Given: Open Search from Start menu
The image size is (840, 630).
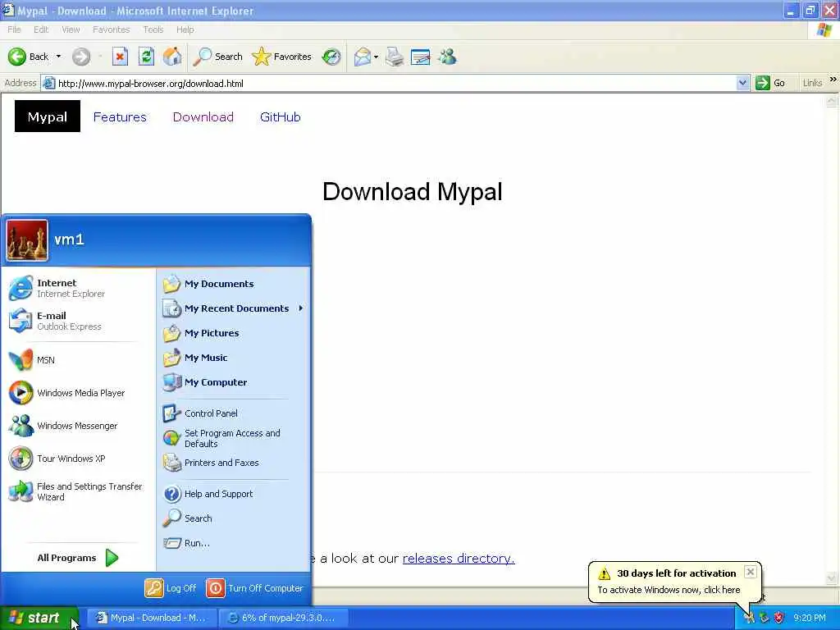Looking at the screenshot, I should (x=233, y=518).
